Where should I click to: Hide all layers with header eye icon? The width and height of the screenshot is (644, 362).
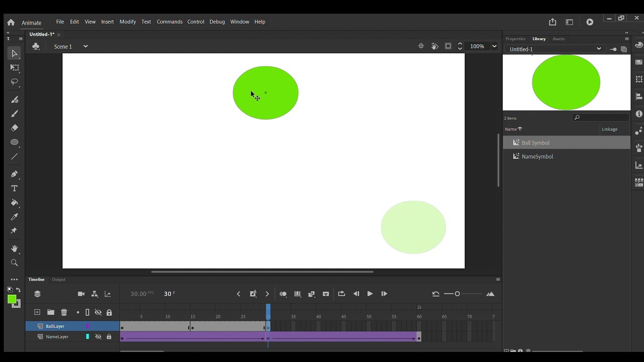coord(98,312)
